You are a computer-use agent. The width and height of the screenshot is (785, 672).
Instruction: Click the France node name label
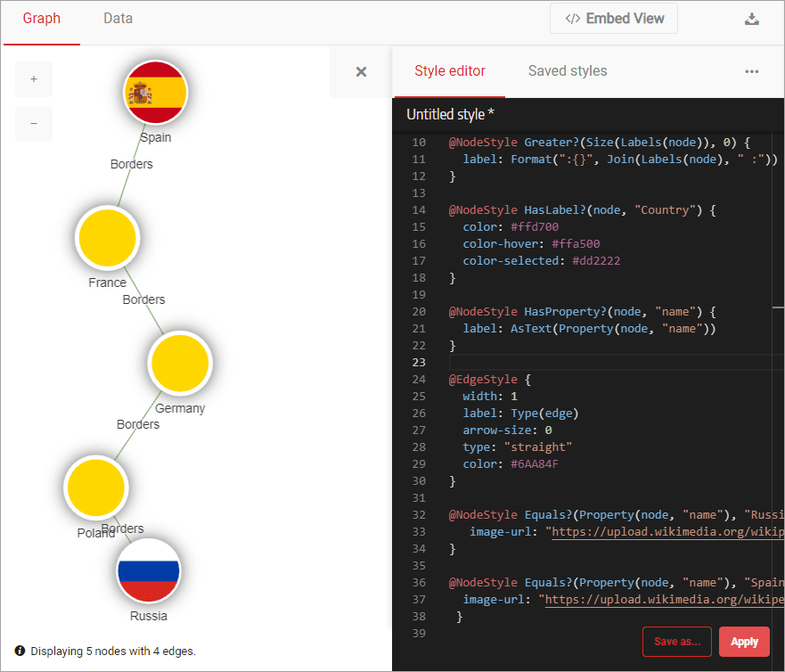point(107,283)
